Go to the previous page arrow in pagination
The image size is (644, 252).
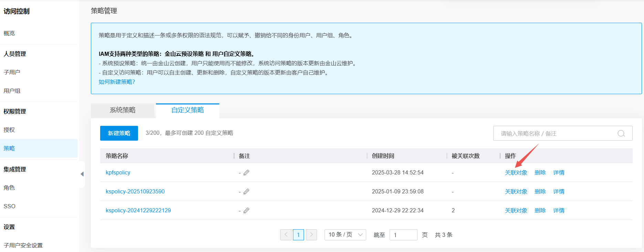[286, 235]
